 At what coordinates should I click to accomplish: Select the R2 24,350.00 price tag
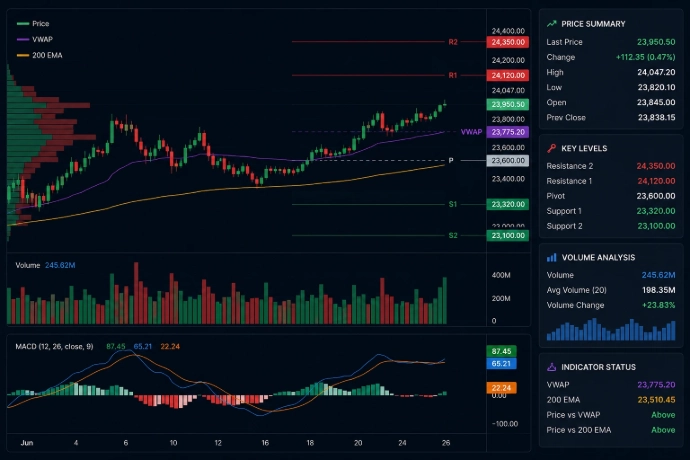point(508,42)
